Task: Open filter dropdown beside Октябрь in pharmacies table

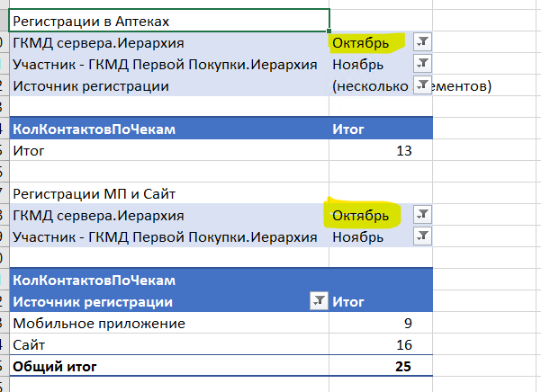Action: 423,42
